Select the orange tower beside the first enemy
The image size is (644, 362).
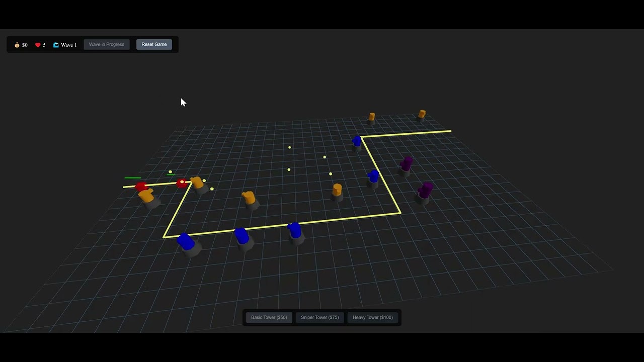click(x=147, y=198)
